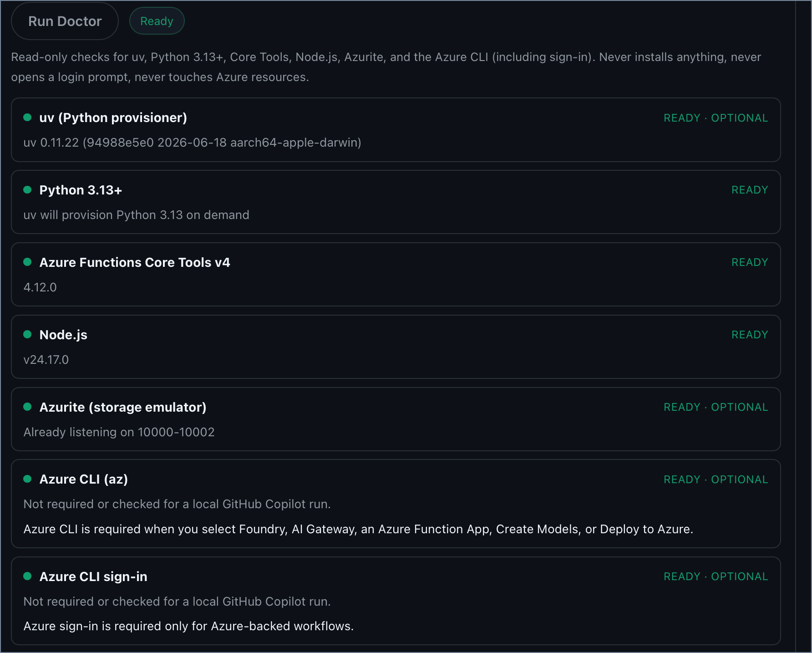Click the green dot beside Azure Functions Core Tools v4
The height and width of the screenshot is (653, 812).
tap(27, 262)
